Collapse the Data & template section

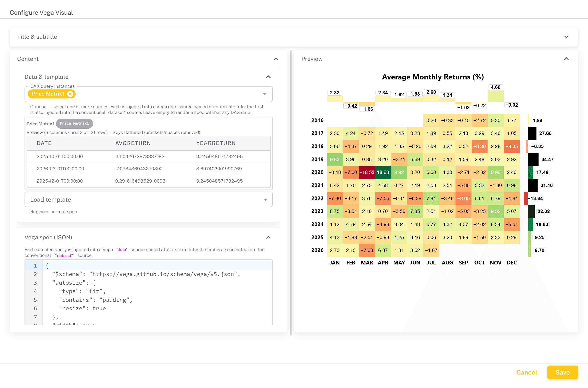point(268,77)
